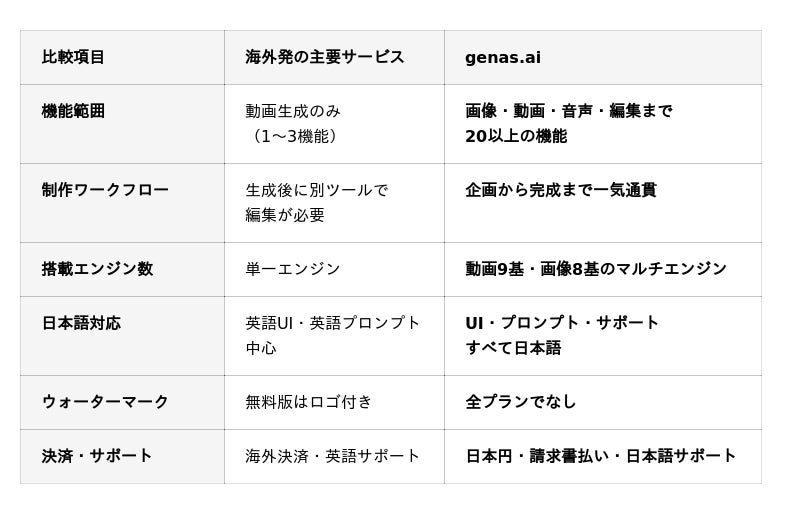
Task: Click the 比較項目 header cell
Action: click(x=73, y=57)
